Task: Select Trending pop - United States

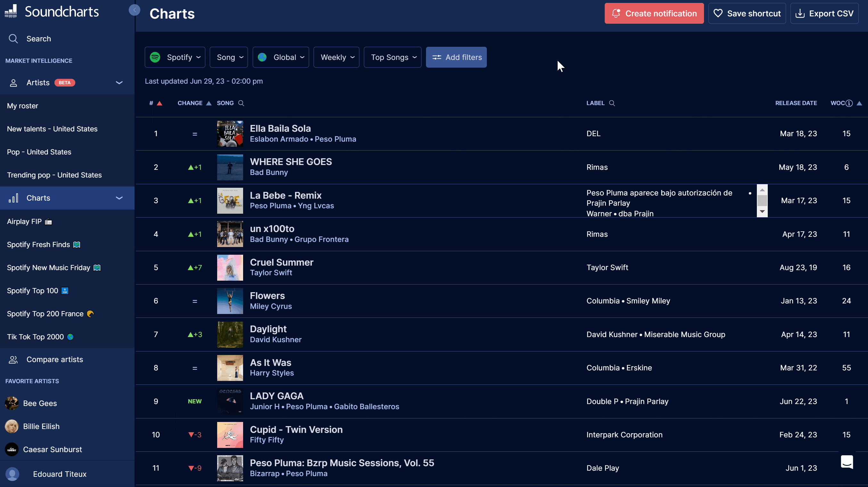Action: 54,175
